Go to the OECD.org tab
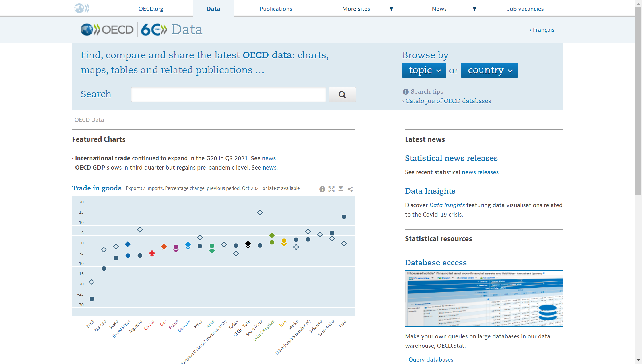This screenshot has height=364, width=642. pos(151,9)
